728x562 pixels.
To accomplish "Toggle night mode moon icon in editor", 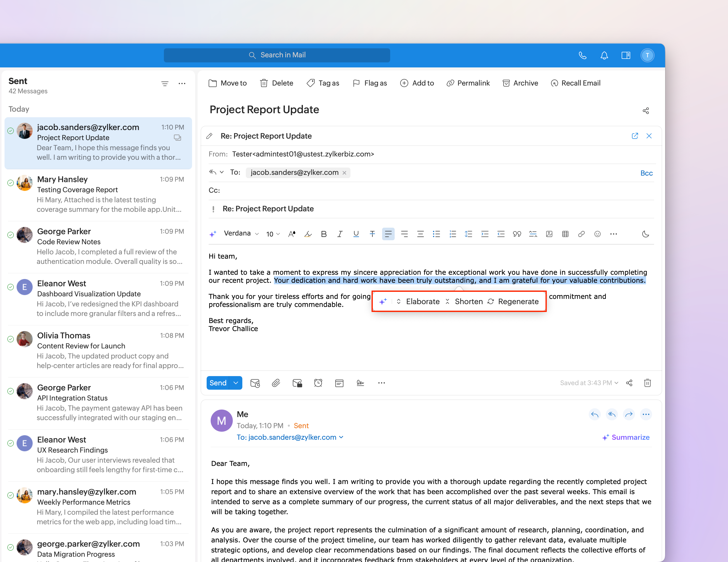I will (645, 234).
